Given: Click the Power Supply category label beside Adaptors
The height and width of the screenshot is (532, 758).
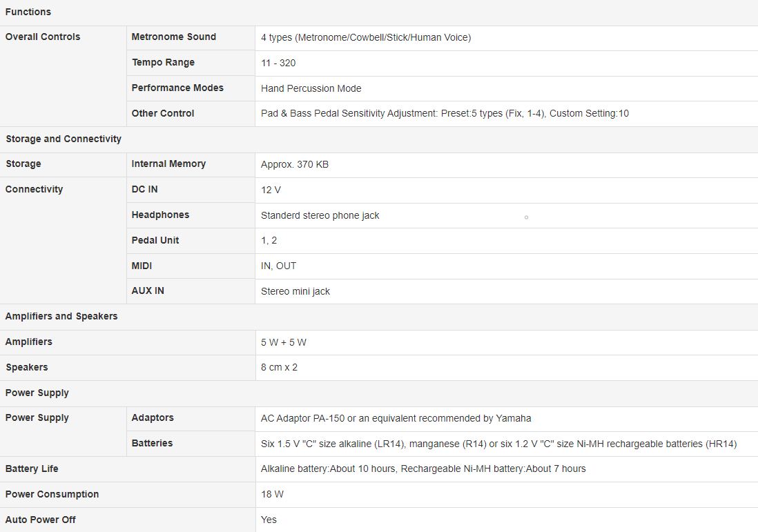Looking at the screenshot, I should click(x=37, y=417).
